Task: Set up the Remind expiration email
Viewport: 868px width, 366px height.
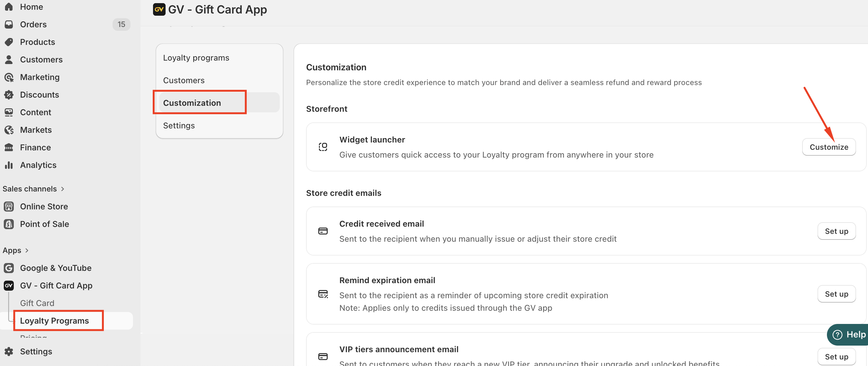Action: (836, 294)
